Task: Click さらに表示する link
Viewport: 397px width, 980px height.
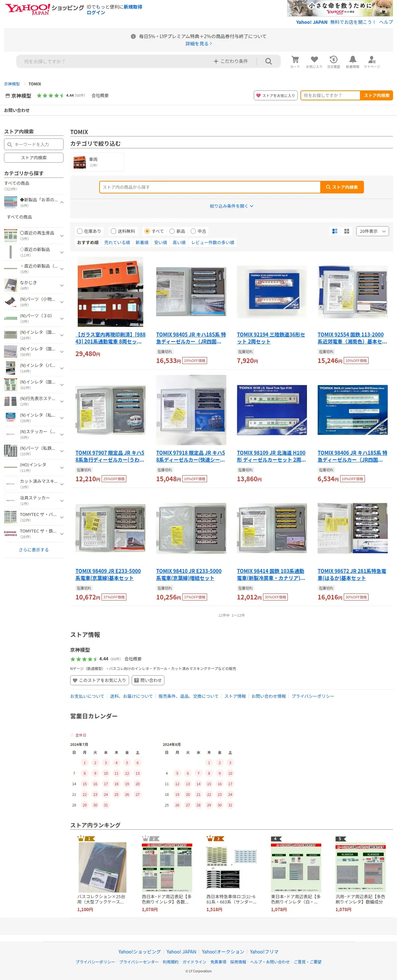Action: click(x=34, y=550)
